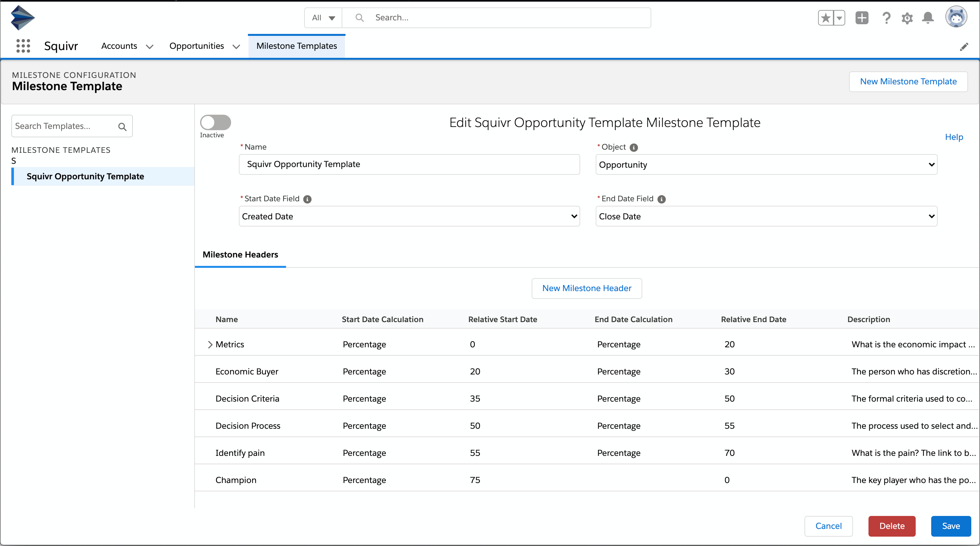
Task: Click Metrics description 'What is the economic impact'
Action: coord(913,344)
